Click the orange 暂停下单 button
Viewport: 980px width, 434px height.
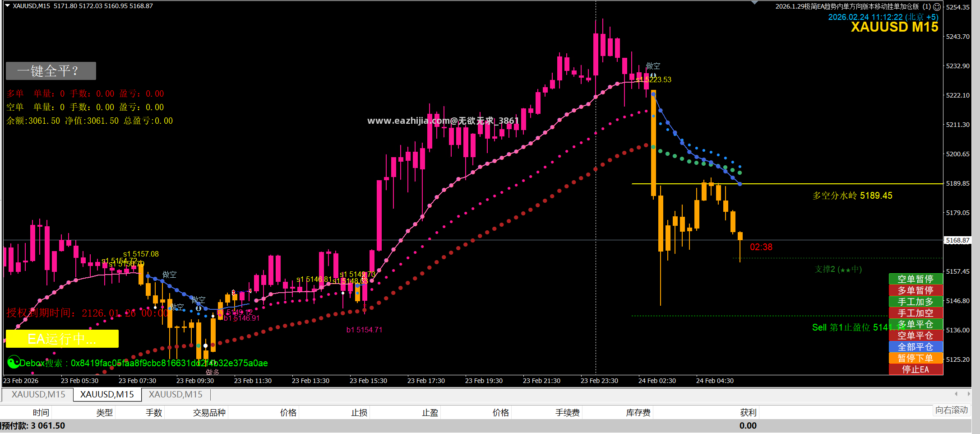coord(915,358)
